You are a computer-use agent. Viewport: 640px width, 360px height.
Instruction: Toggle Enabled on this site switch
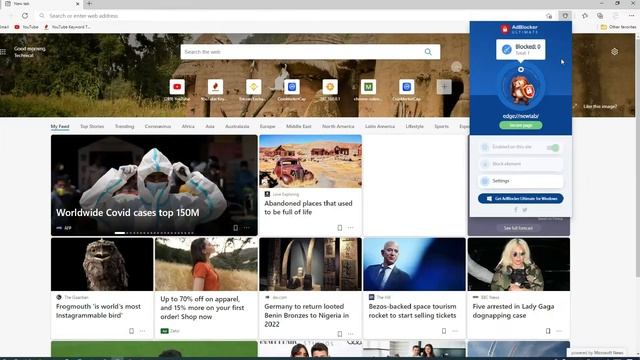click(x=553, y=148)
